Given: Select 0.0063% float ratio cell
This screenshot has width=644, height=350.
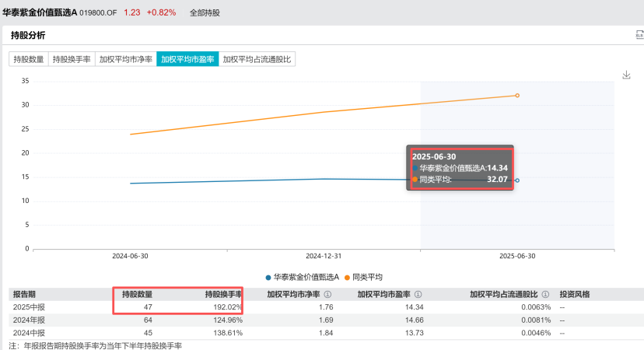Looking at the screenshot, I should click(x=536, y=307).
